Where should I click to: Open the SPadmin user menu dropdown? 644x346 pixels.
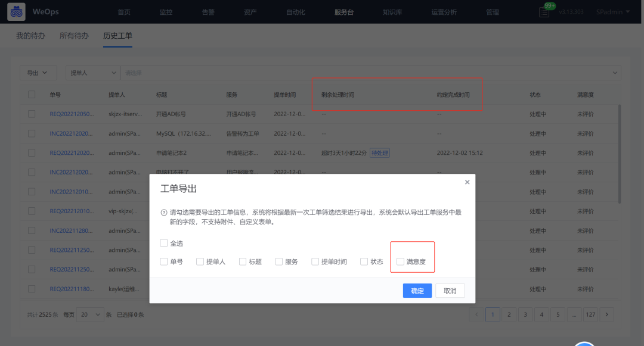pos(613,12)
